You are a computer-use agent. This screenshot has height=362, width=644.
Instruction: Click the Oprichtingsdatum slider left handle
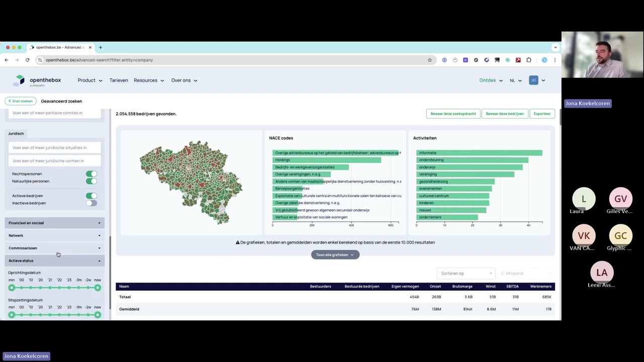(12, 288)
